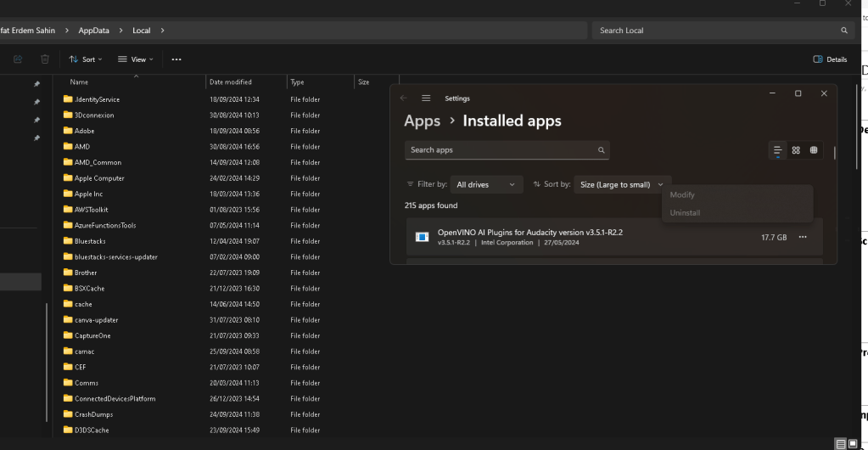
Task: Open the Sort menu in File Explorer
Action: 85,59
